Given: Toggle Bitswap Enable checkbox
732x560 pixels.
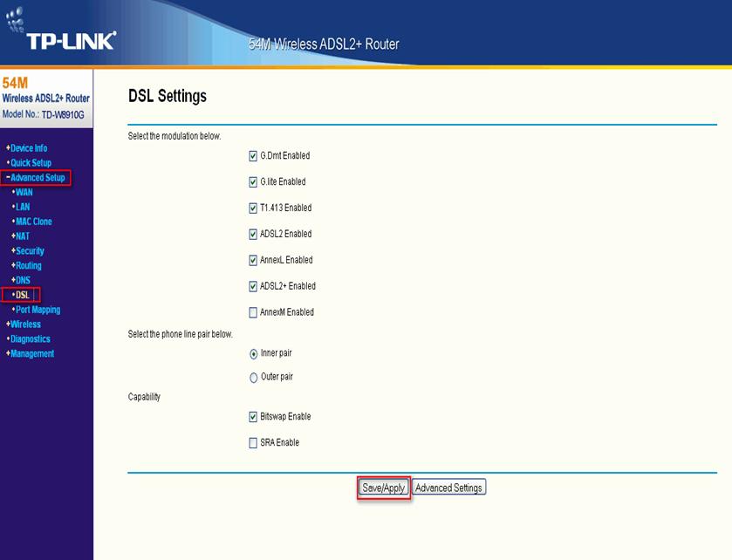Looking at the screenshot, I should (253, 417).
